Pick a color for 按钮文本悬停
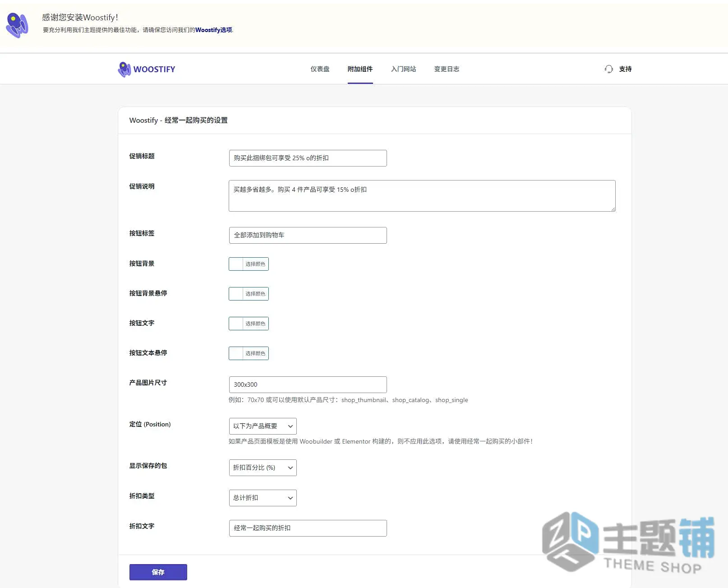 coord(249,353)
